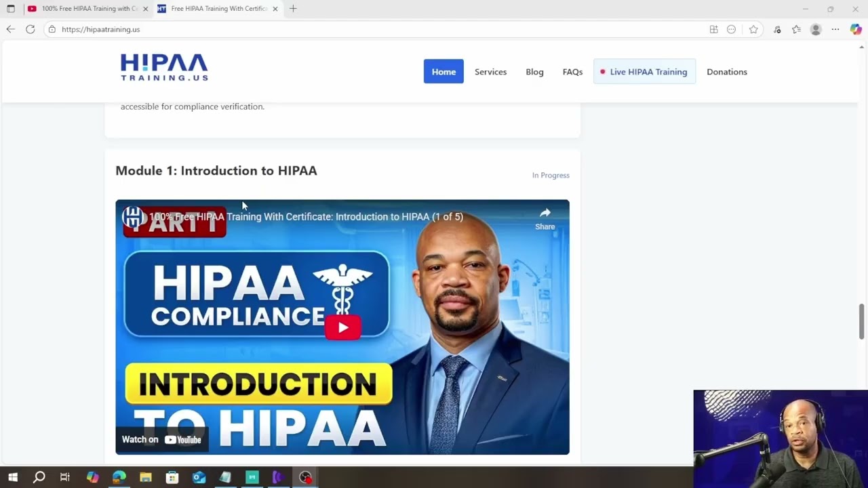Image resolution: width=868 pixels, height=488 pixels.
Task: Open the browser profile avatar
Action: pos(816,29)
